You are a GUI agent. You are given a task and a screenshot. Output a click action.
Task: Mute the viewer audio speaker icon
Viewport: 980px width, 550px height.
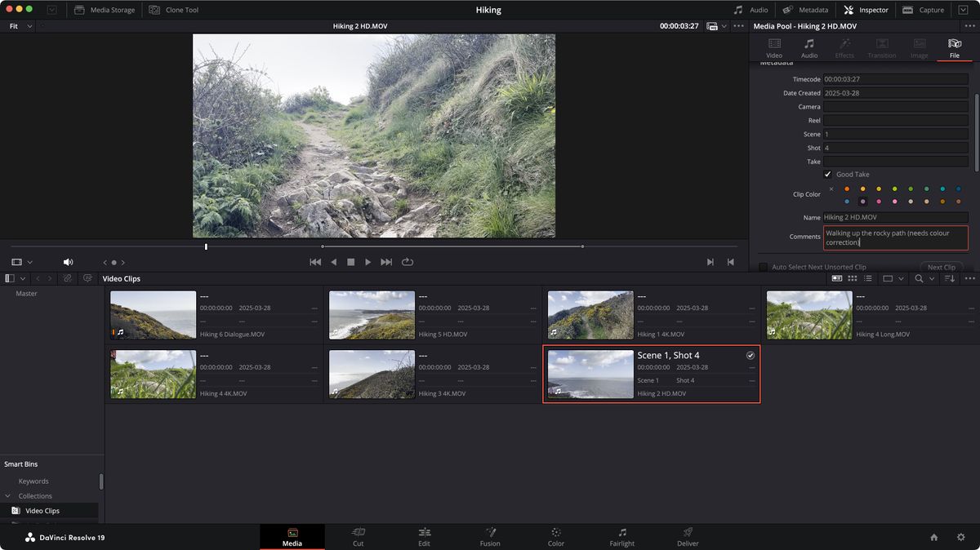coord(68,262)
